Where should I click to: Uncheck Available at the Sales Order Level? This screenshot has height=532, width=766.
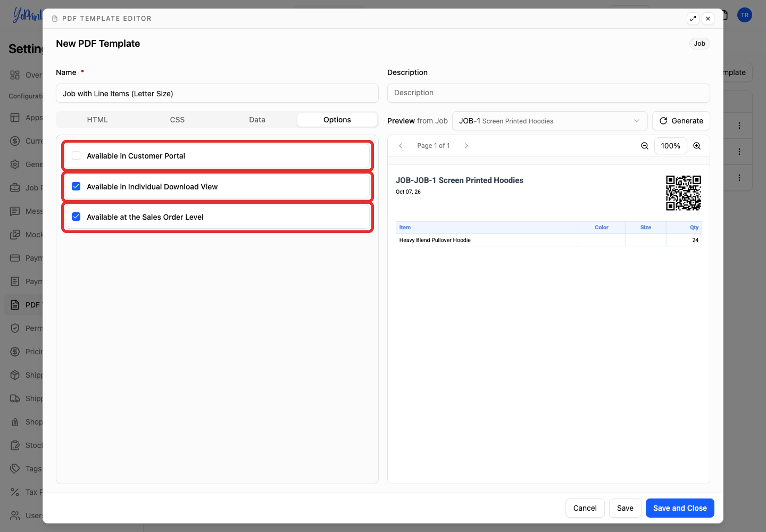[x=76, y=217]
